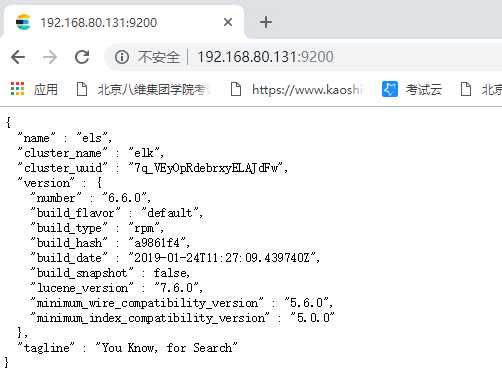This screenshot has height=383, width=502.
Task: Click the tagline "You Know, for Search"
Action: pyautogui.click(x=167, y=348)
